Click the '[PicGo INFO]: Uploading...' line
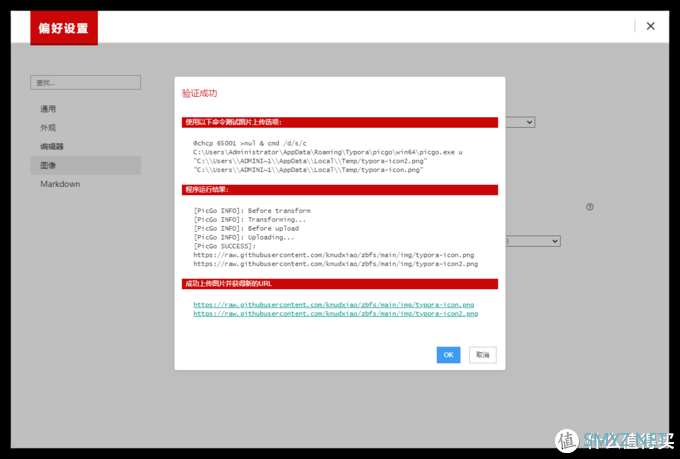680x459 pixels. click(244, 237)
